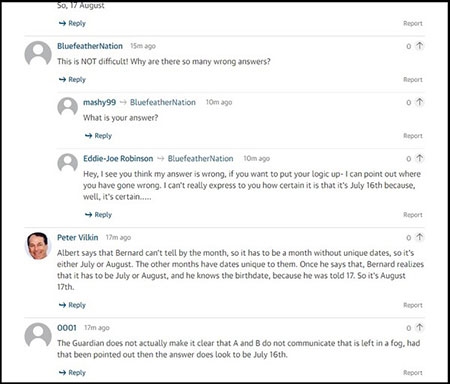The height and width of the screenshot is (384, 450).
Task: Upvote Peter Vilkin's comment with the arrow
Action: [x=419, y=237]
